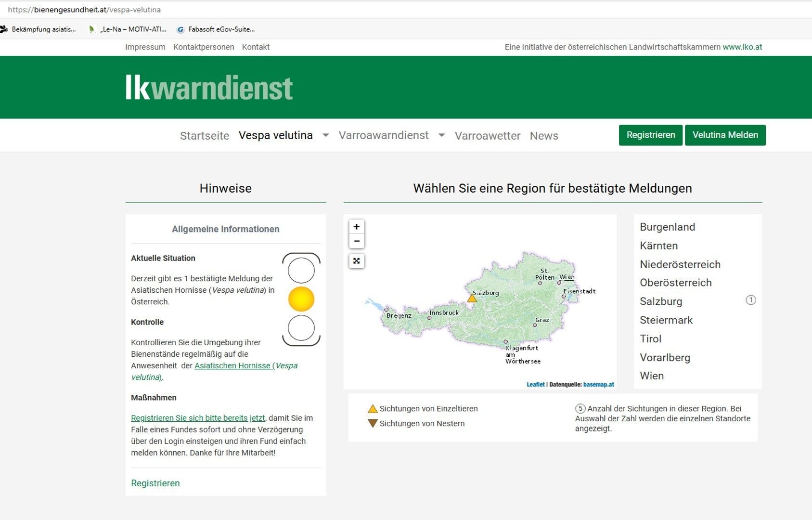812x520 pixels.
Task: Open the Le-Na MOTIV-ATI bookmark
Action: (x=133, y=29)
